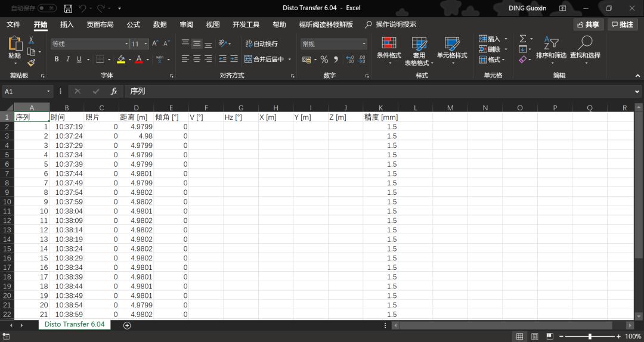Apply the yellow fill color
This screenshot has height=342, width=644.
tap(121, 59)
